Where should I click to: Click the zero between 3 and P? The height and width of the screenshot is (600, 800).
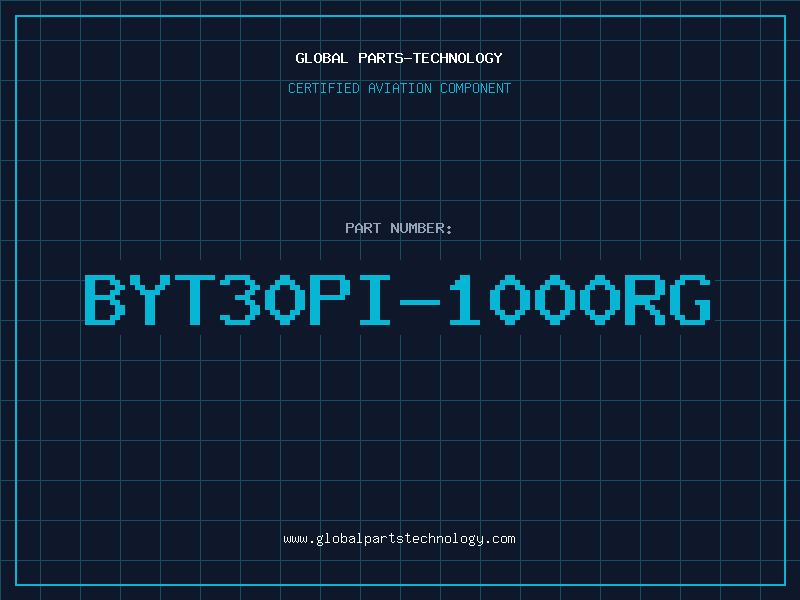tap(285, 299)
